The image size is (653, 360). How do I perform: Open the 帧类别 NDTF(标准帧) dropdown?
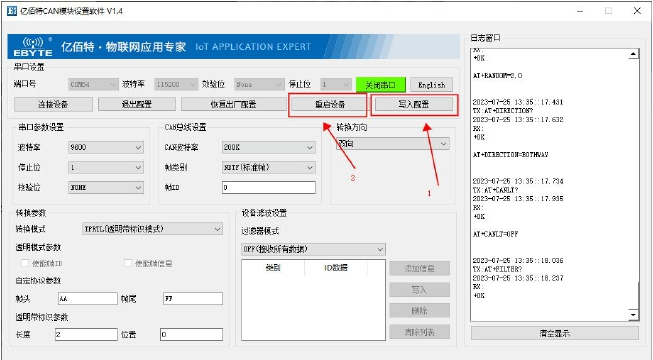coord(269,168)
